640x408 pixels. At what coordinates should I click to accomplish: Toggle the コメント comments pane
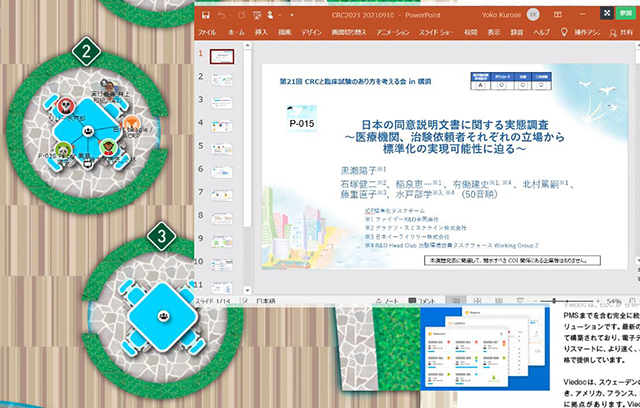422,301
